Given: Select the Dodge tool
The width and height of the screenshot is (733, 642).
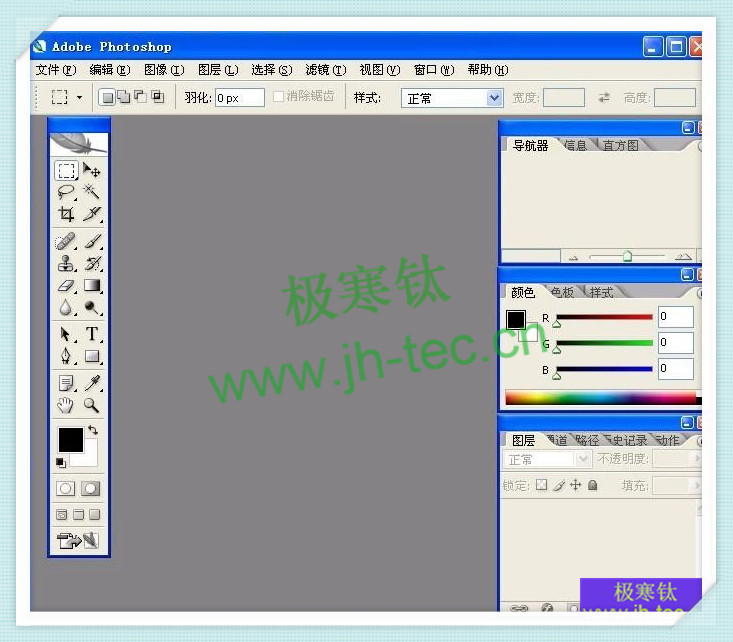Looking at the screenshot, I should pos(92,308).
